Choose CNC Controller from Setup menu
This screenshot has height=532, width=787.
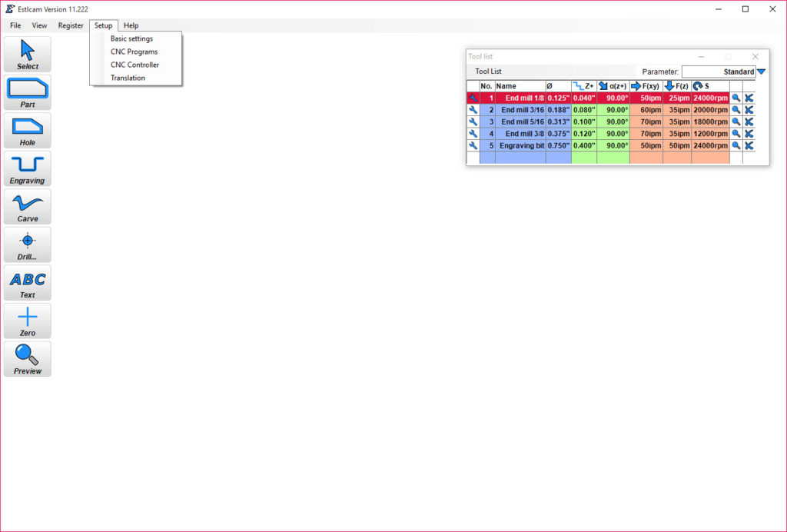136,65
